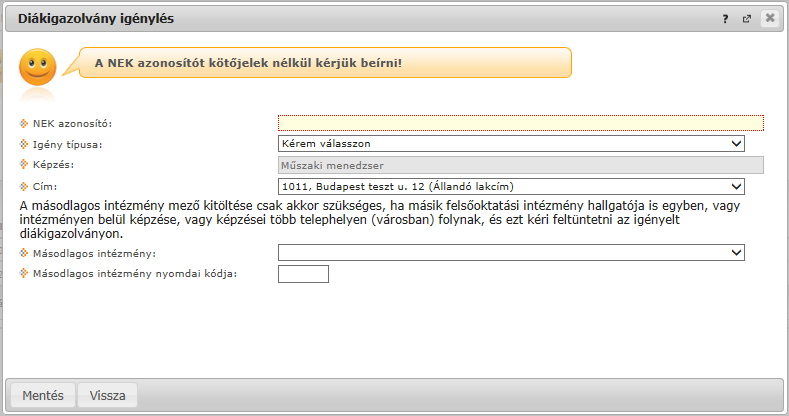Viewport: 789px width, 416px height.
Task: Click the NEK azonosító hint message bubble
Action: click(x=325, y=63)
